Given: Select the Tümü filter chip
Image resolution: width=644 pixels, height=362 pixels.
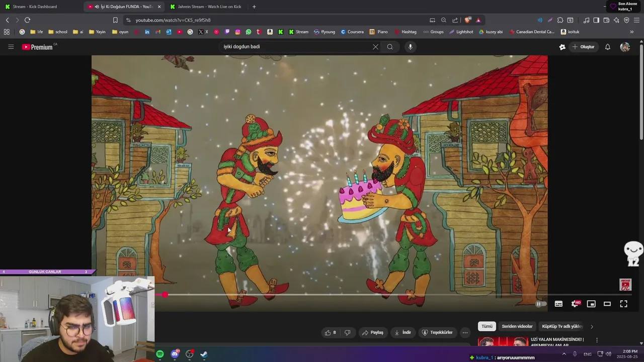Looking at the screenshot, I should coord(487,326).
